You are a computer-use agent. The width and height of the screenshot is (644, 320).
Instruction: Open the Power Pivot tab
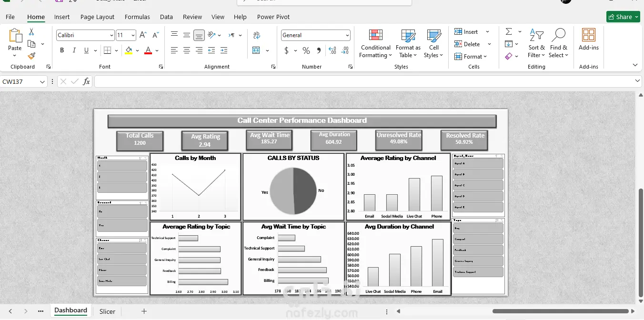[273, 17]
